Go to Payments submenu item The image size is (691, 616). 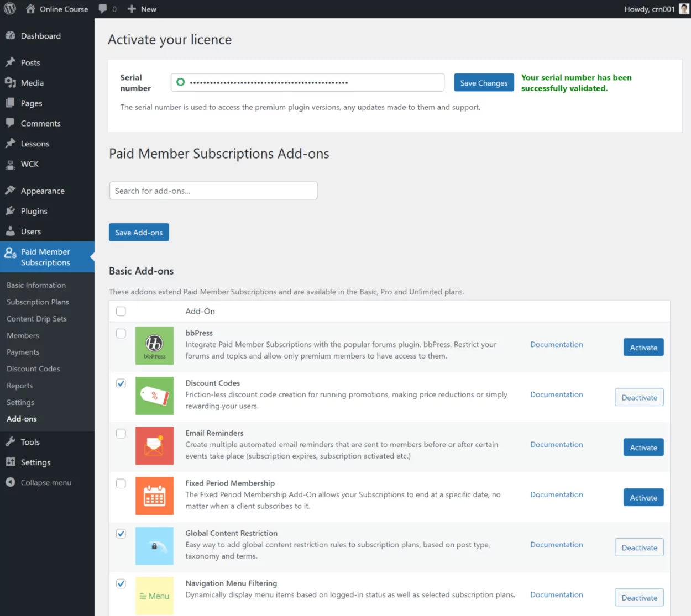(x=23, y=352)
